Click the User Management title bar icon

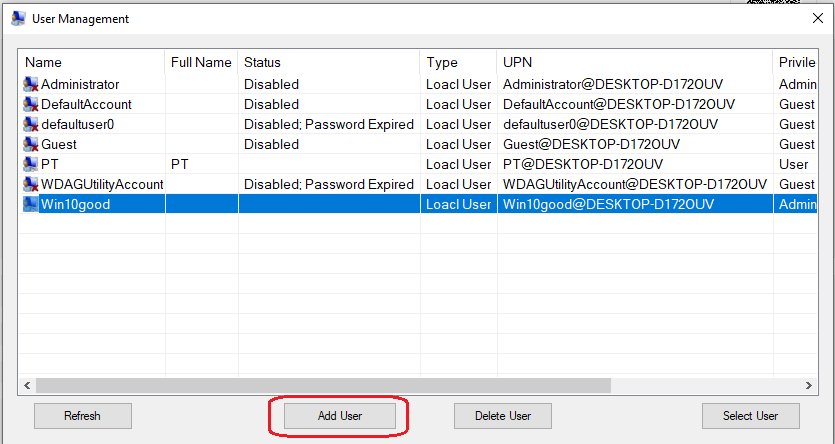[17, 18]
